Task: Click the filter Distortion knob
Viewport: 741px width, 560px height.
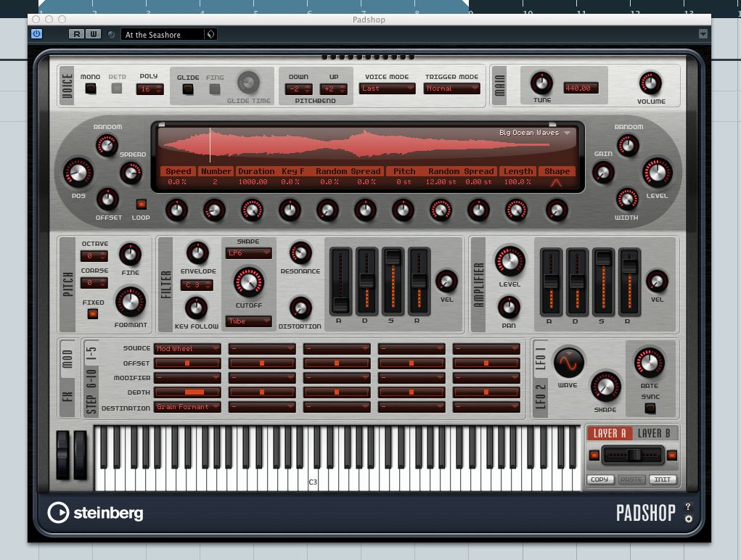Action: pos(300,308)
